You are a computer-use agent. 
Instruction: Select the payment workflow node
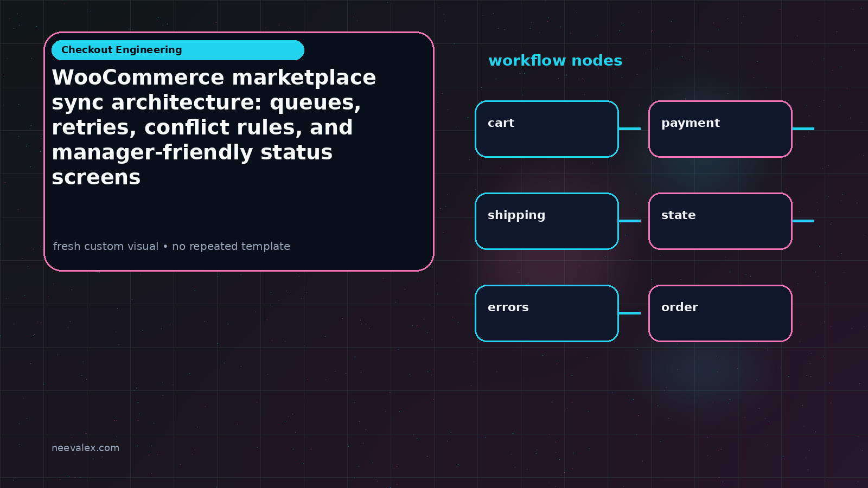(720, 129)
